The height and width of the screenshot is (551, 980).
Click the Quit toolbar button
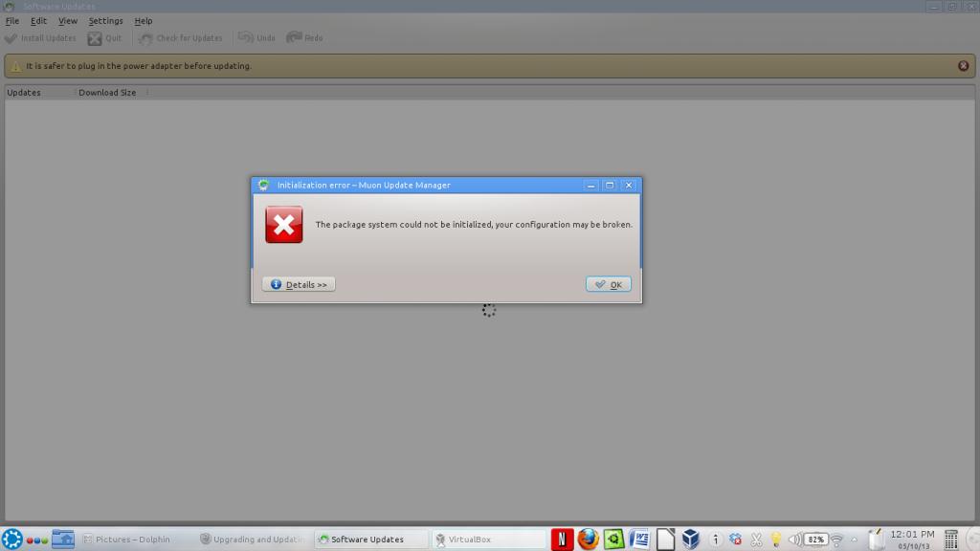105,38
